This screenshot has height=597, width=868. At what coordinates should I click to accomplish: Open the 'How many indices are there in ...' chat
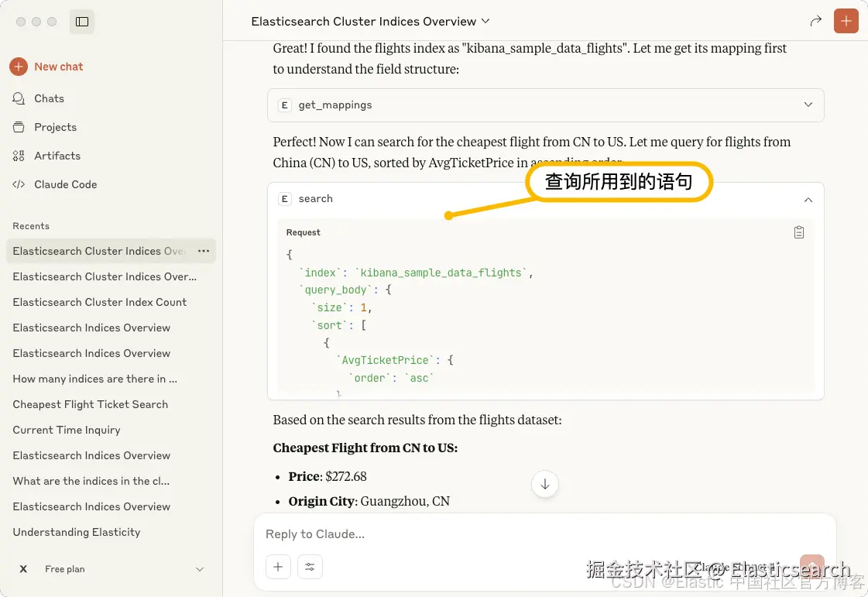[94, 379]
